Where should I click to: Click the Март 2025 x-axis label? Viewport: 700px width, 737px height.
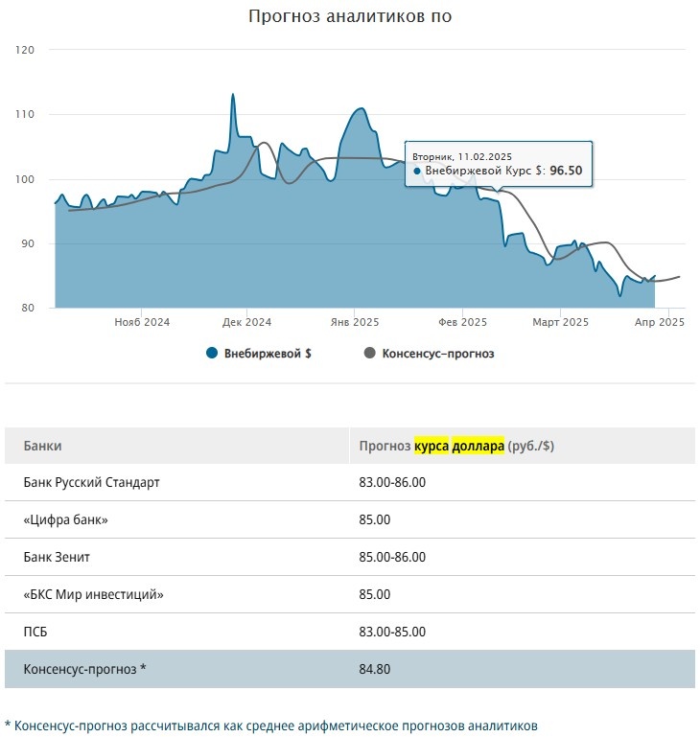(x=559, y=323)
